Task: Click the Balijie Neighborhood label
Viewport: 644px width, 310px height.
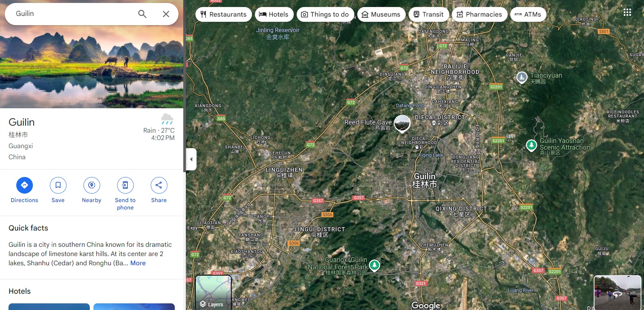Action: tap(455, 72)
